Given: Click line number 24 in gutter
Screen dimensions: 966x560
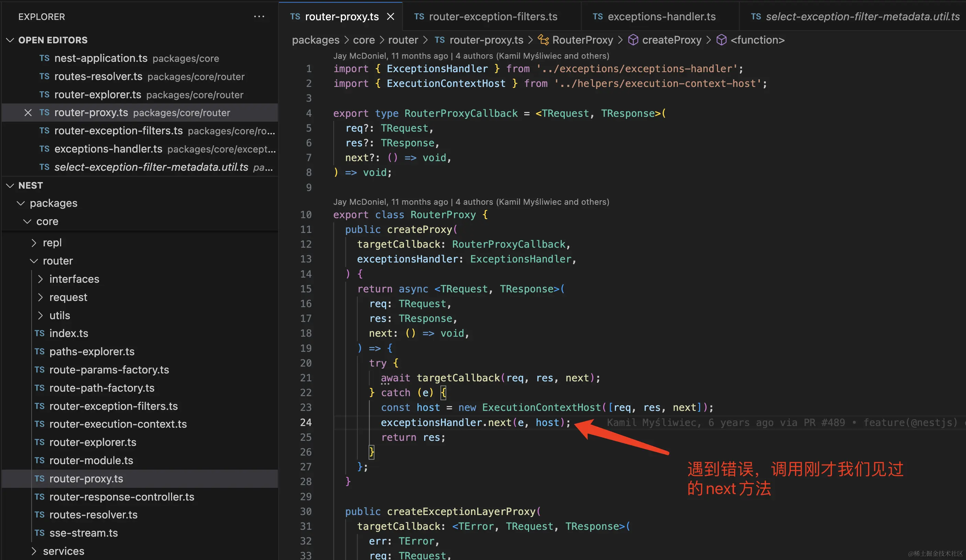Looking at the screenshot, I should [x=306, y=422].
